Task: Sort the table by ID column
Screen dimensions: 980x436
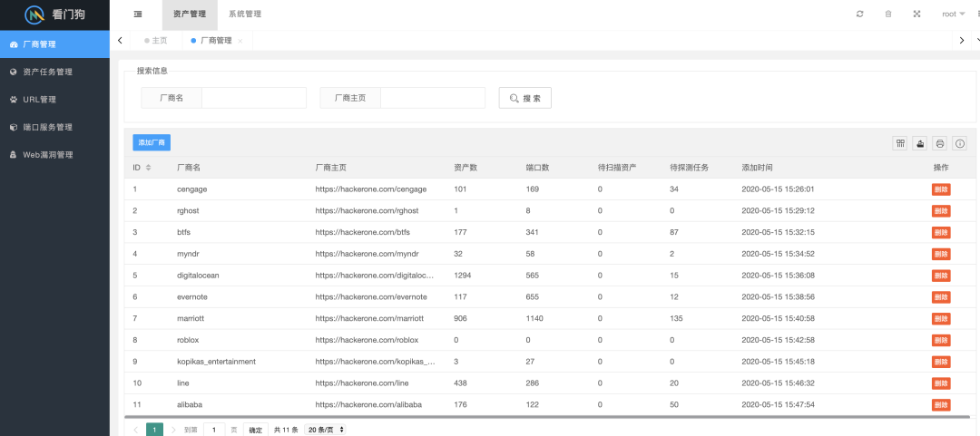Action: 148,168
